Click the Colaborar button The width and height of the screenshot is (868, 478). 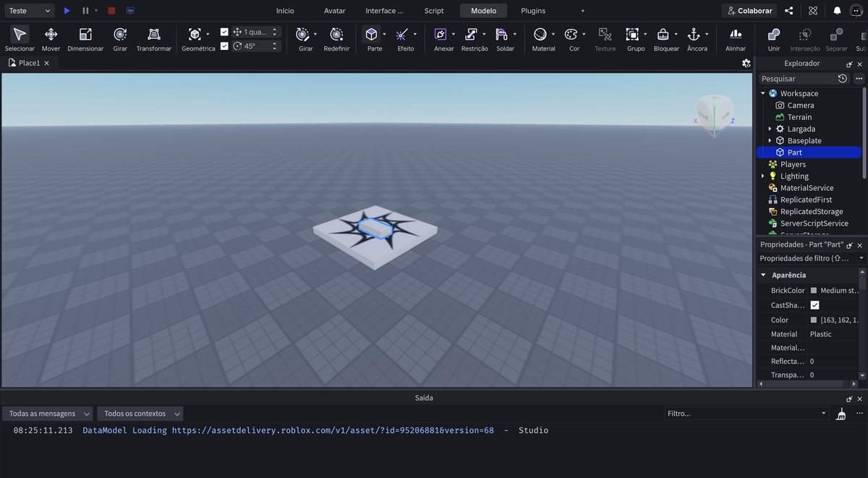click(x=749, y=11)
